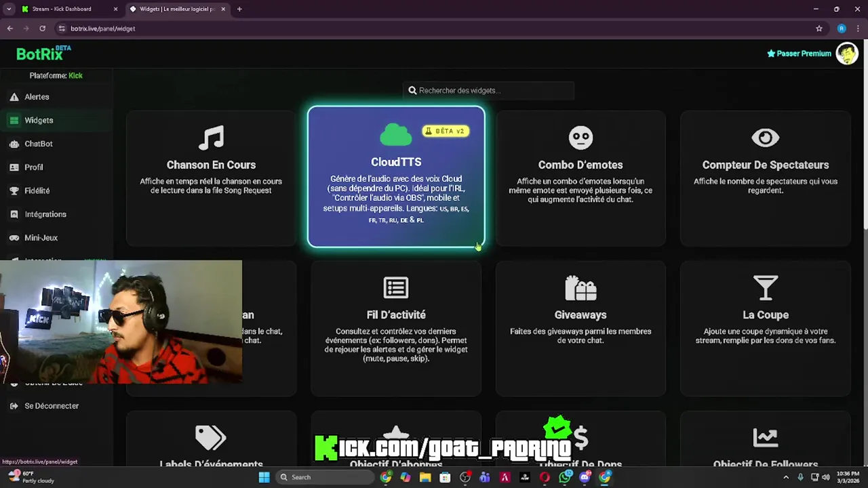Close the Widgets browser tab
The width and height of the screenshot is (868, 488).
[x=223, y=9]
